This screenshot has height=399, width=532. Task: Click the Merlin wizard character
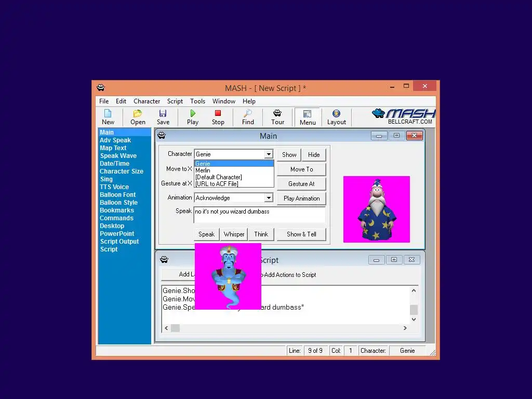(x=377, y=209)
